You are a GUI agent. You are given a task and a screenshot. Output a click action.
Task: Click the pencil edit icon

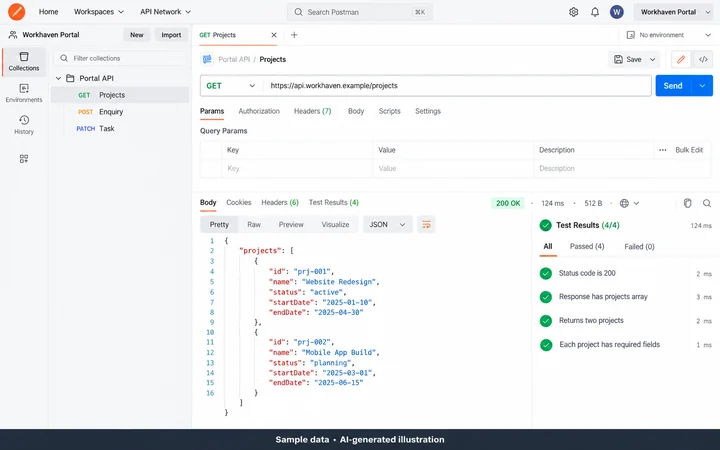pos(681,59)
